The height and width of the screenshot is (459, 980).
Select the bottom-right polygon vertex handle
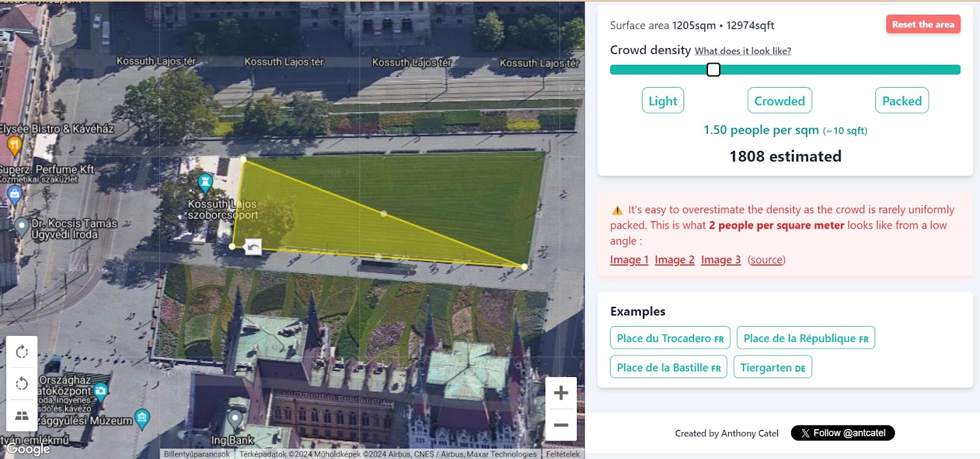(x=524, y=267)
